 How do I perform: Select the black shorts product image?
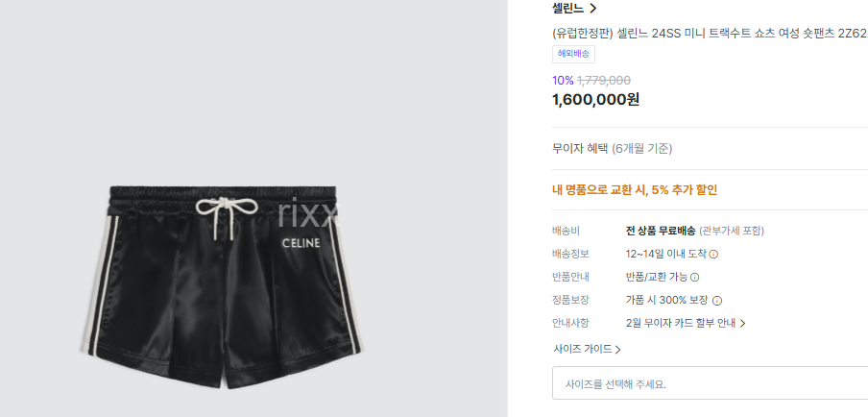[222, 287]
